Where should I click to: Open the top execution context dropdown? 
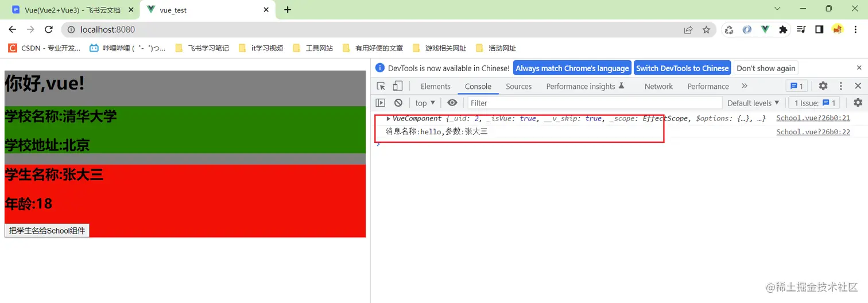425,103
